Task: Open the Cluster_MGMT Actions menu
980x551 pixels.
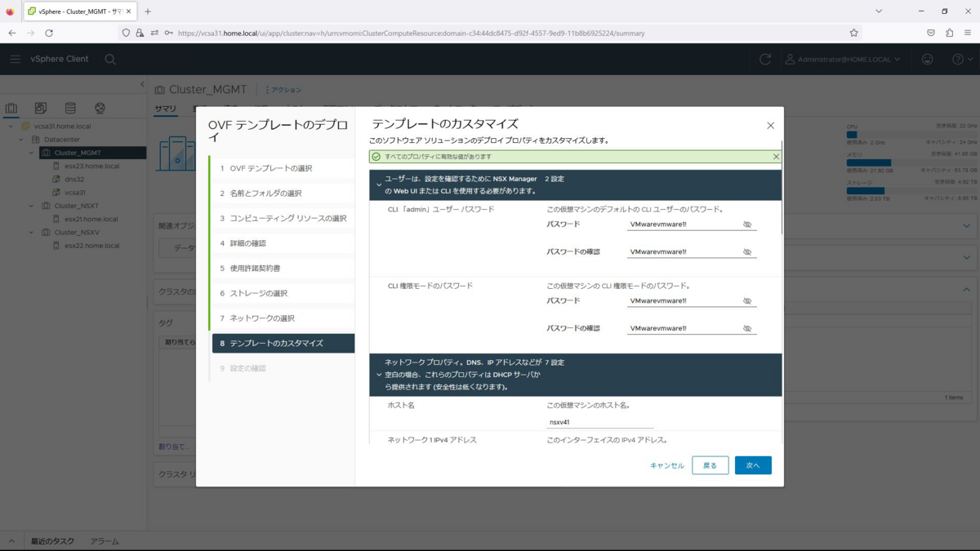Action: [283, 90]
